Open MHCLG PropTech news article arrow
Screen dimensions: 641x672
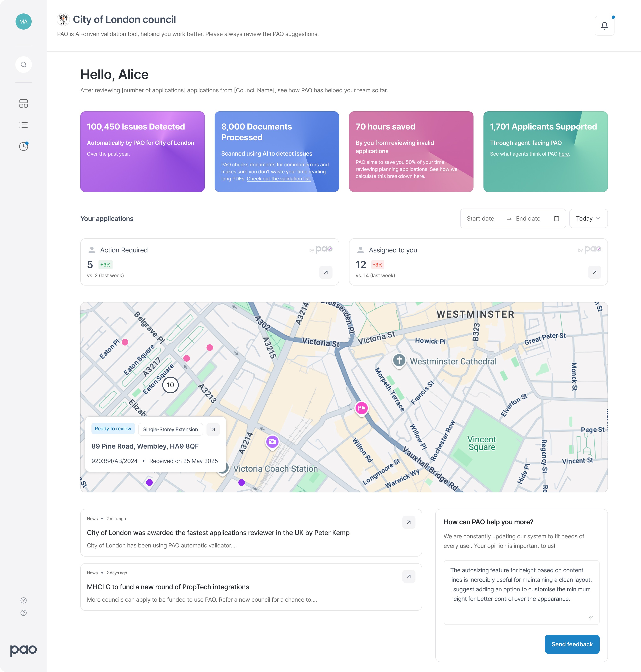pos(409,576)
